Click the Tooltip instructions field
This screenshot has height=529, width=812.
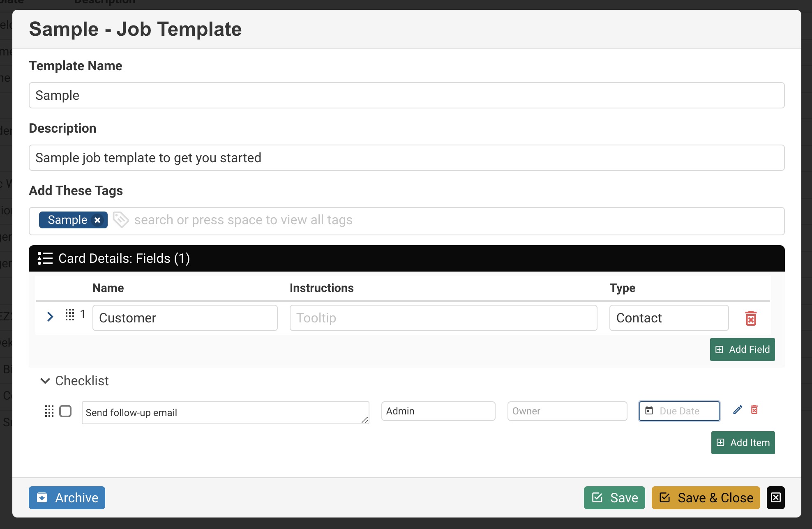[x=443, y=318]
